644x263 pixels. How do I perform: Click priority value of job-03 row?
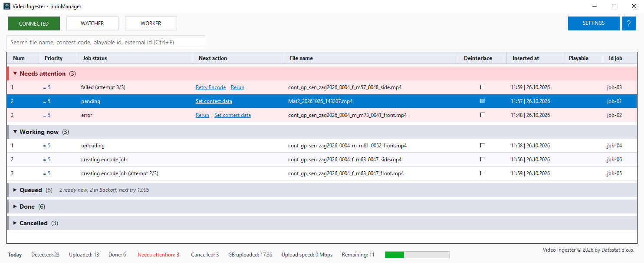click(x=46, y=87)
